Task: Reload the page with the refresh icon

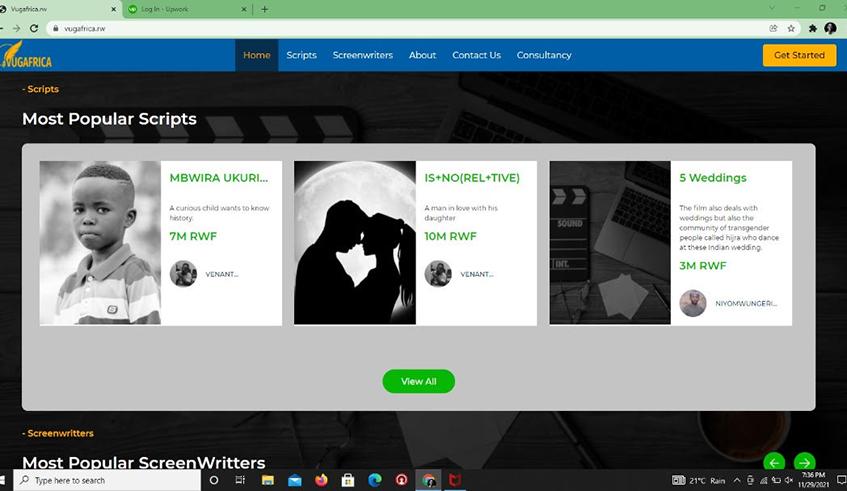Action: [x=34, y=28]
